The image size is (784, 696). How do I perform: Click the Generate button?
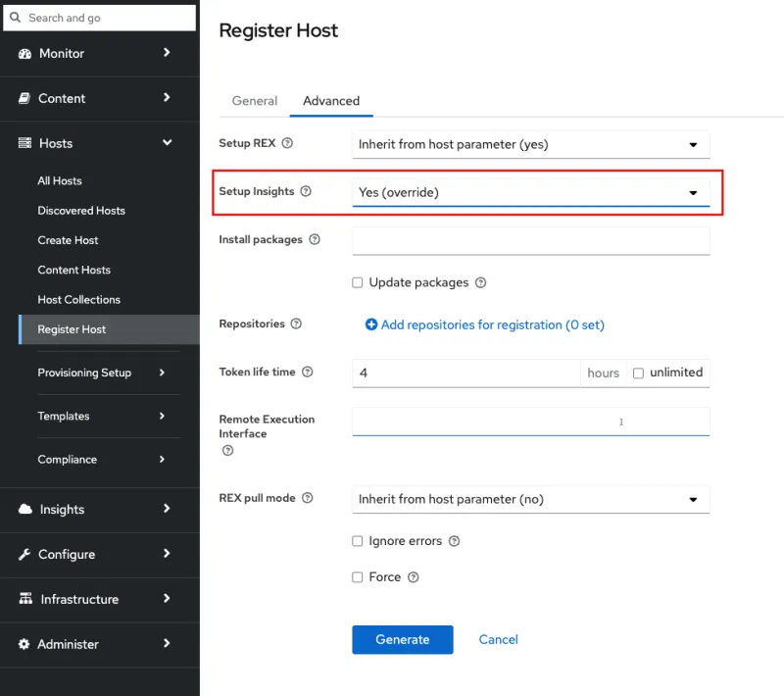click(402, 639)
